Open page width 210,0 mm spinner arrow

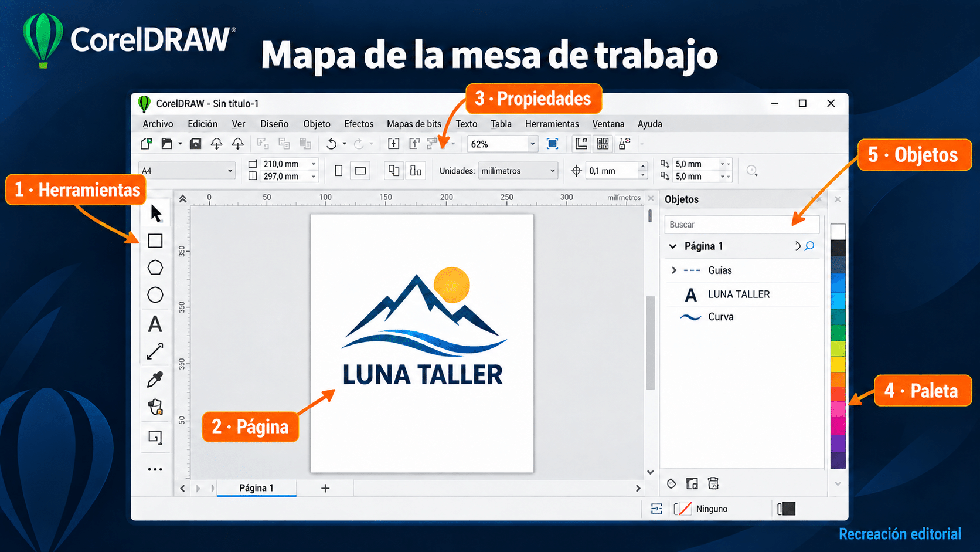[314, 164]
